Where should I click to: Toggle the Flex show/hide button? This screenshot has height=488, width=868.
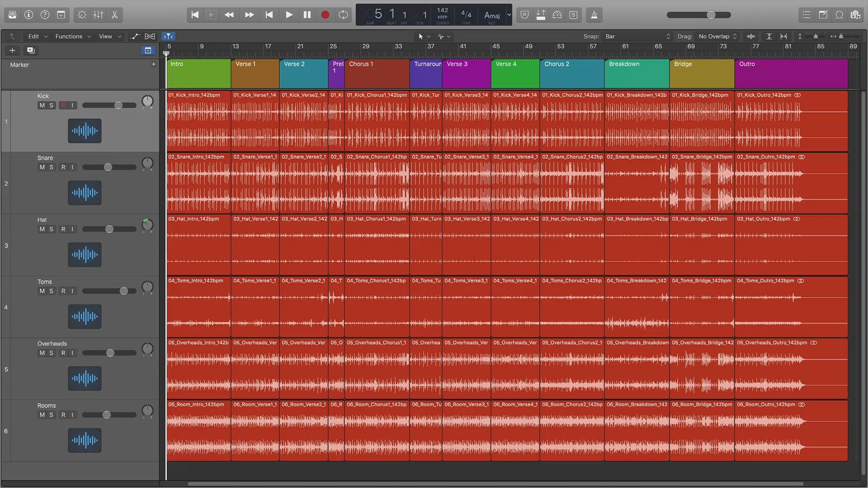coord(150,36)
